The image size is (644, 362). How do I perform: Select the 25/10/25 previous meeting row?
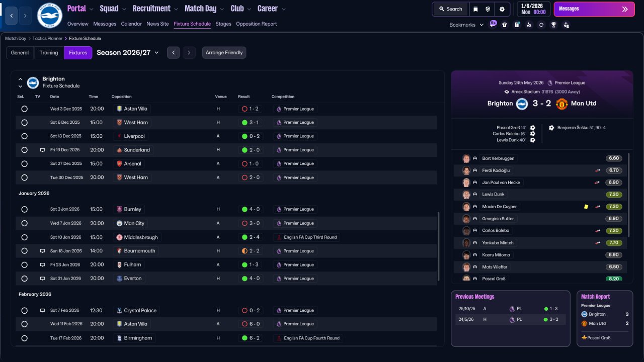click(x=510, y=309)
